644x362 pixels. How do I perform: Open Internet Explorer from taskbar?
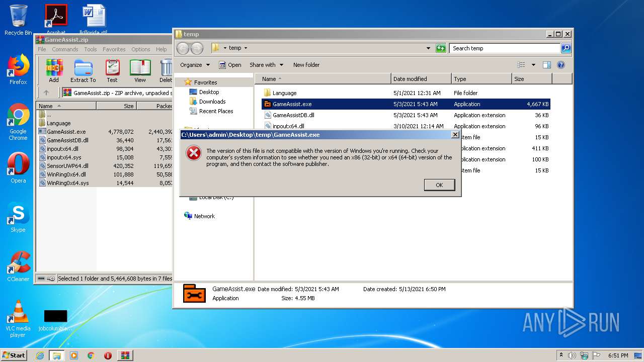(40, 355)
